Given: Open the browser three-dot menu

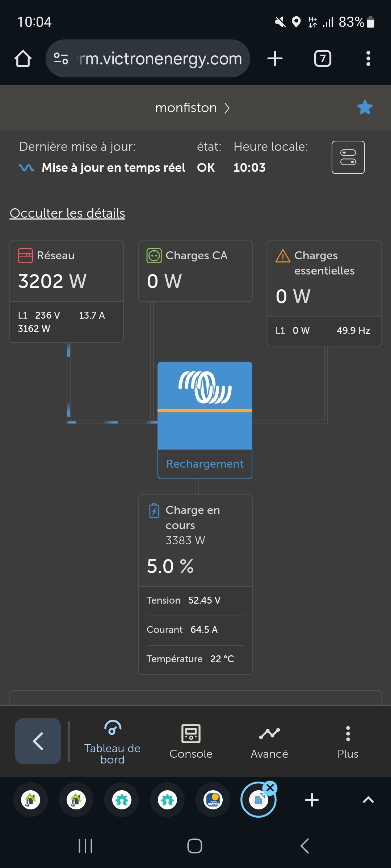Looking at the screenshot, I should coord(368,59).
